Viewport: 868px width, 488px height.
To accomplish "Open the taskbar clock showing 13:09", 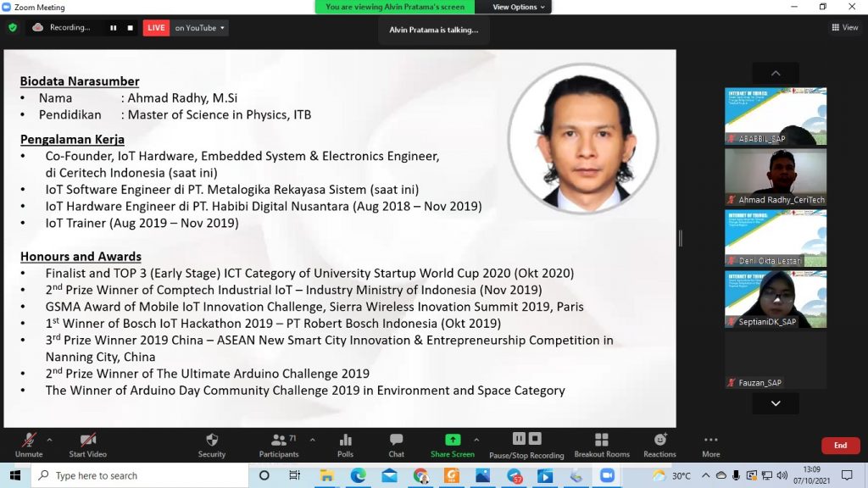I will coord(811,475).
